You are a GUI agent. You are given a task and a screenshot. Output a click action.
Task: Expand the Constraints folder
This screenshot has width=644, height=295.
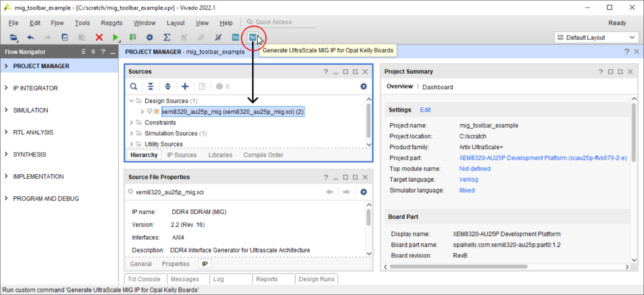coord(131,123)
